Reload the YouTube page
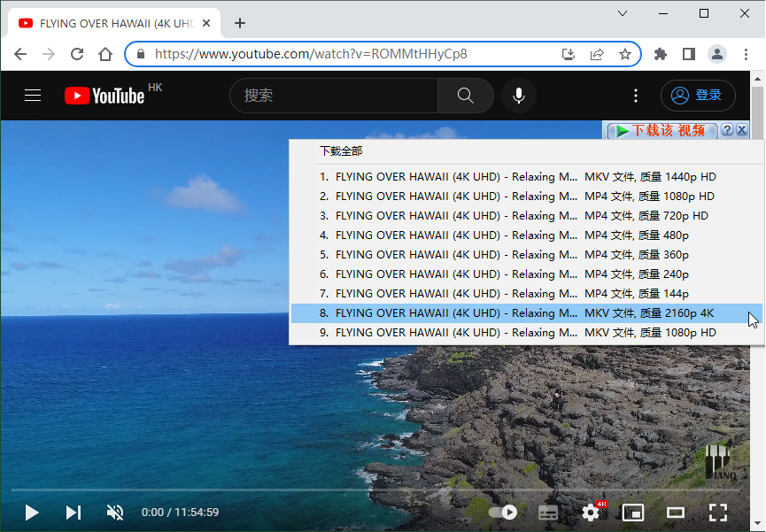 coord(77,54)
